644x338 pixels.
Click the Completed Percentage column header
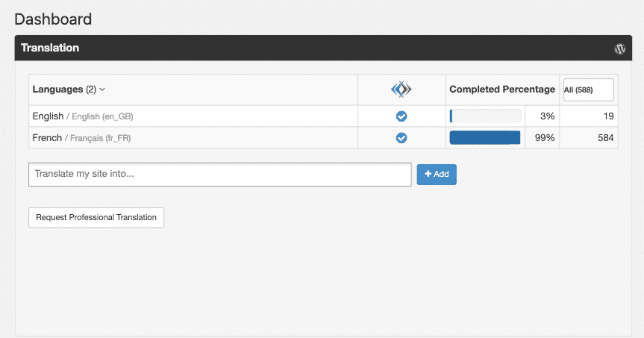[x=501, y=90]
